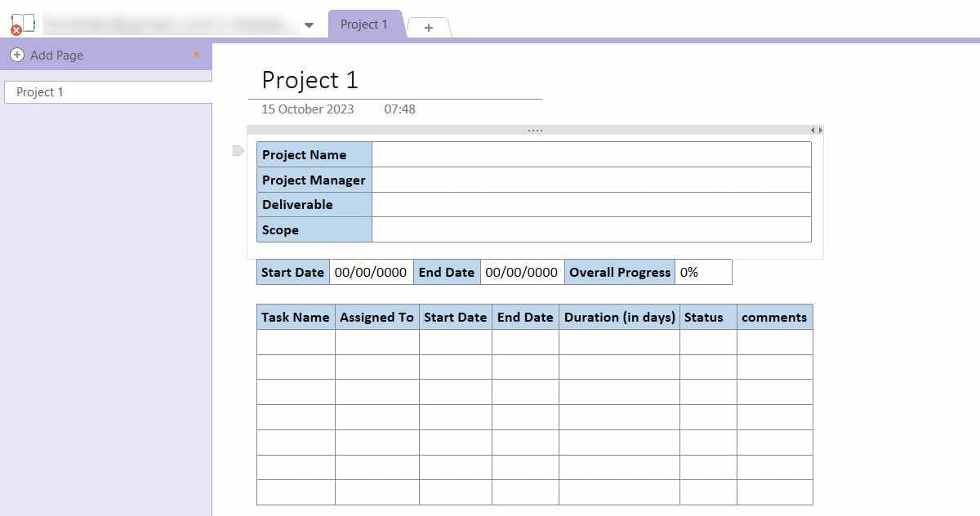Viewport: 980px width, 516px height.
Task: Click the empty field beside Project Manager
Action: pyautogui.click(x=591, y=180)
